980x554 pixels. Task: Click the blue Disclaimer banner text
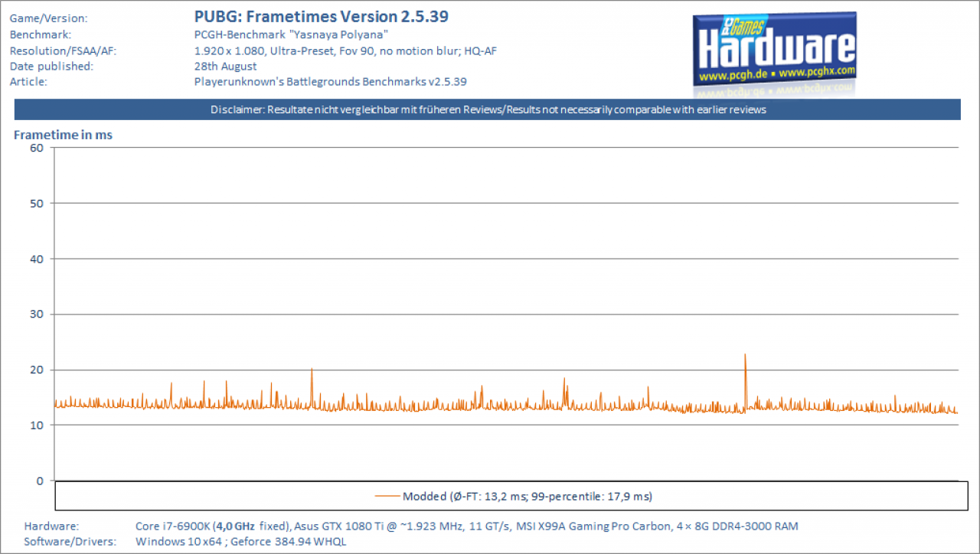point(488,109)
